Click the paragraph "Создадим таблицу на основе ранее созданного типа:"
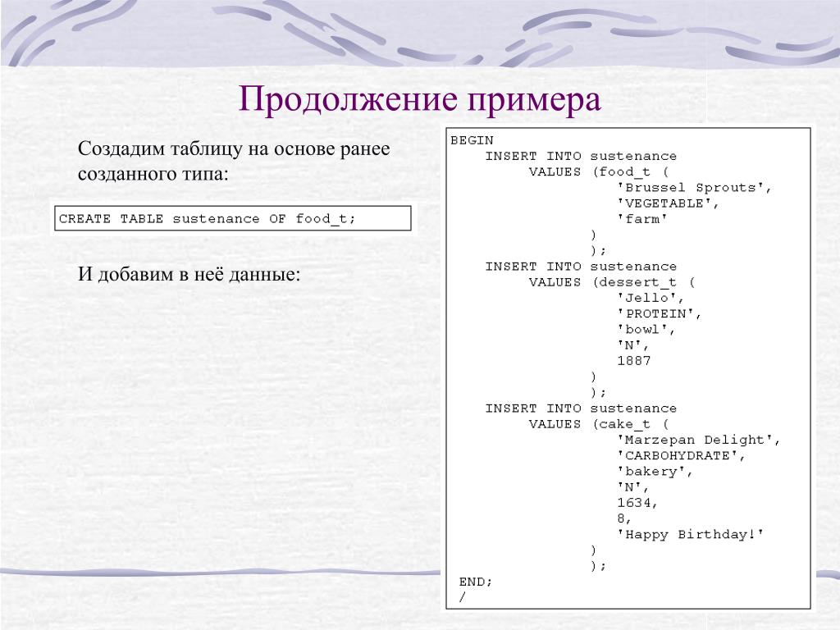840x630 pixels. pos(234,161)
